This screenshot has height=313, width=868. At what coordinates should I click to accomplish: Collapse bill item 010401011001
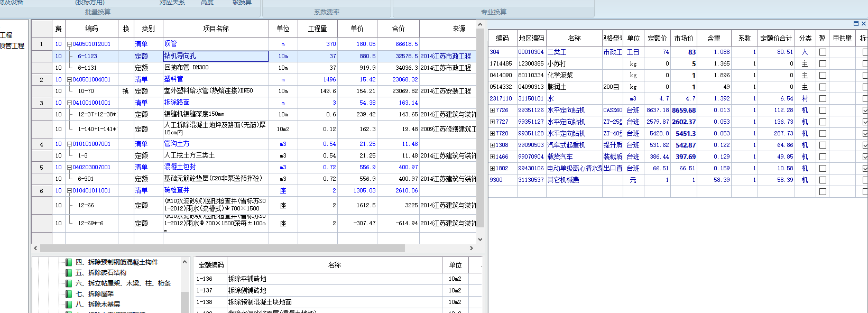69,191
